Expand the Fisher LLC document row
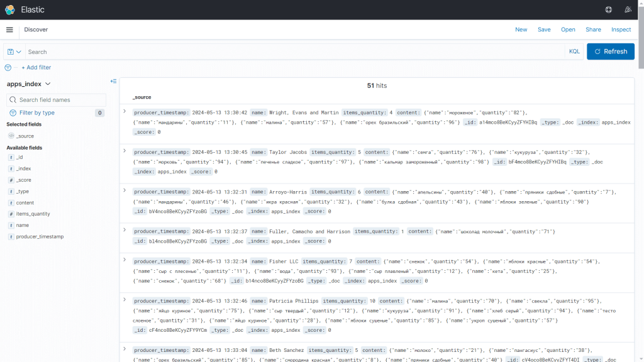 (125, 260)
